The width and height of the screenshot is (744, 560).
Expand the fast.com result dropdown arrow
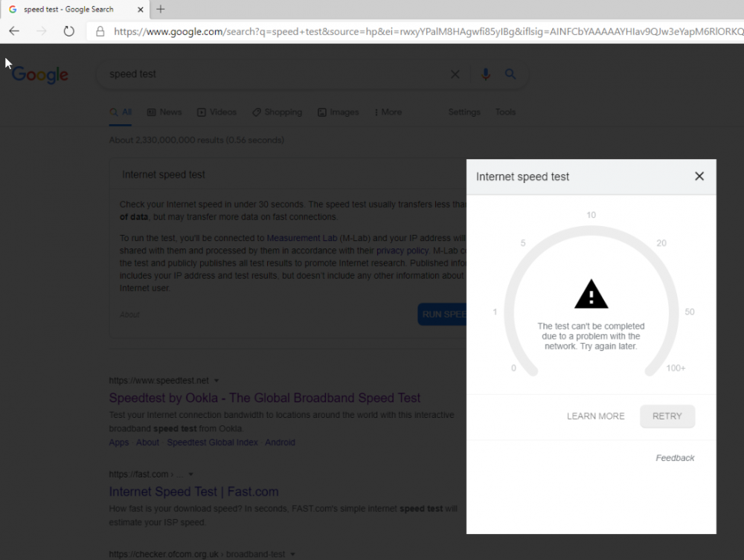click(x=190, y=474)
